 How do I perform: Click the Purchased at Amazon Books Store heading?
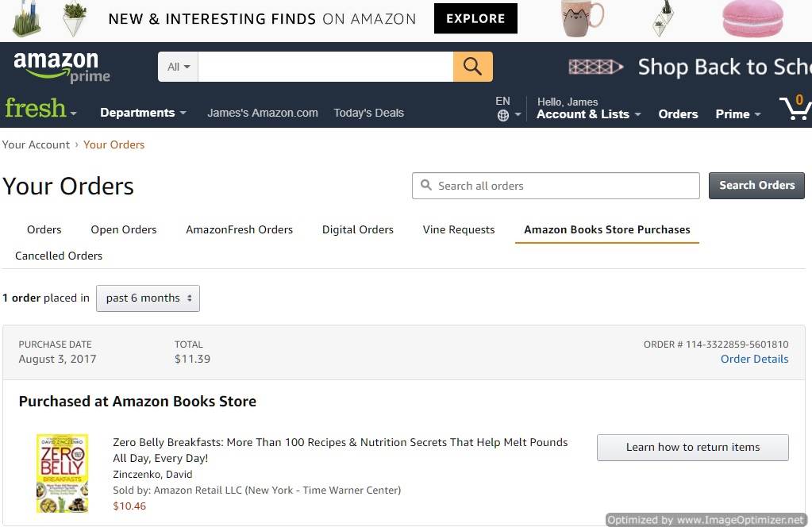pos(138,402)
